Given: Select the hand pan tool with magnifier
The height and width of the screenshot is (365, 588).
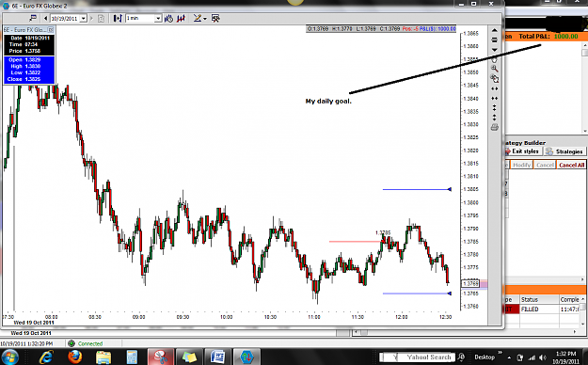Looking at the screenshot, I should [x=494, y=78].
